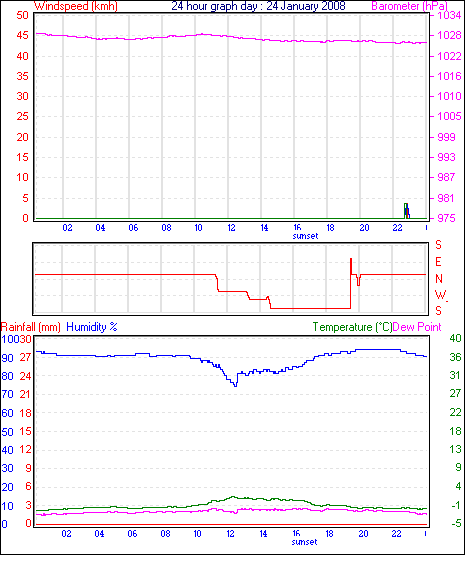The image size is (466, 563).
Task: Click the 'Dew Point' legend label
Action: coord(417,327)
